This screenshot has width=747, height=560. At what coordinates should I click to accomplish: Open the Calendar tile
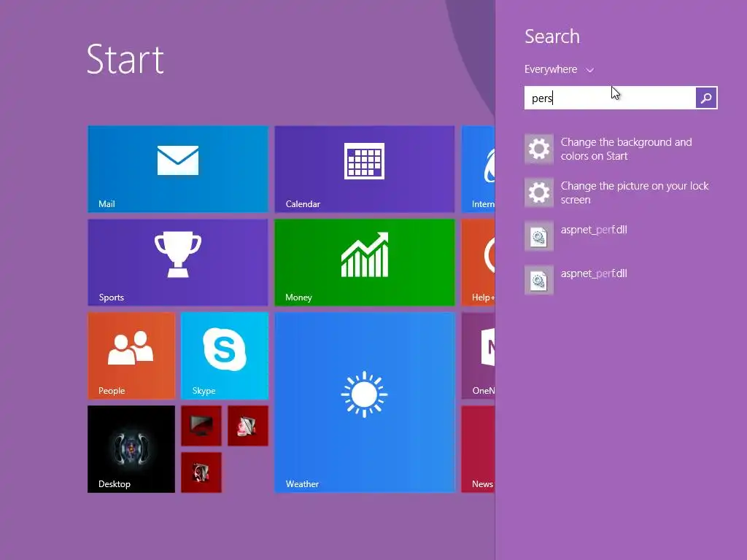365,169
